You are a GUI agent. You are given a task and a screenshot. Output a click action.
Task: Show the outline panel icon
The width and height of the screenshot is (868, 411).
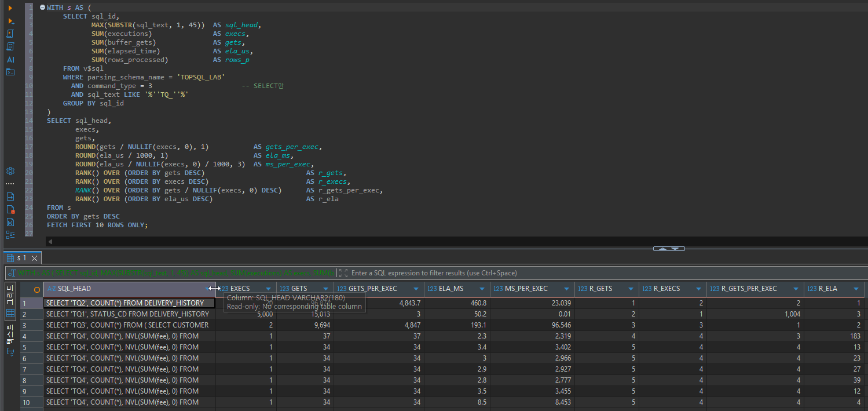pyautogui.click(x=10, y=235)
